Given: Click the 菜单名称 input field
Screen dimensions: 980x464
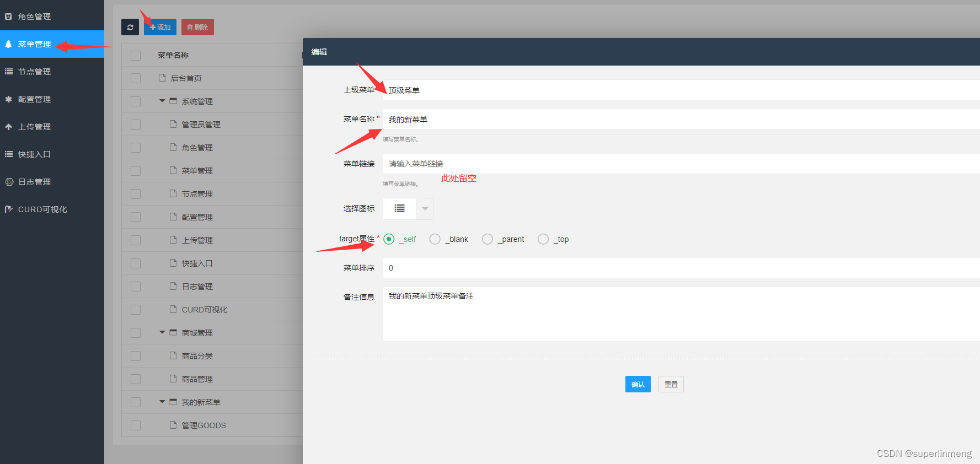Looking at the screenshot, I should click(x=681, y=119).
